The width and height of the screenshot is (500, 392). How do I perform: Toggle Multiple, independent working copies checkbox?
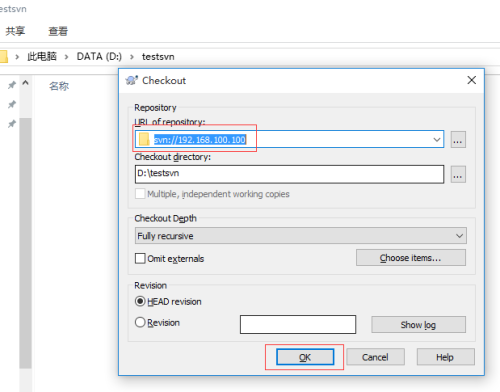pyautogui.click(x=140, y=194)
